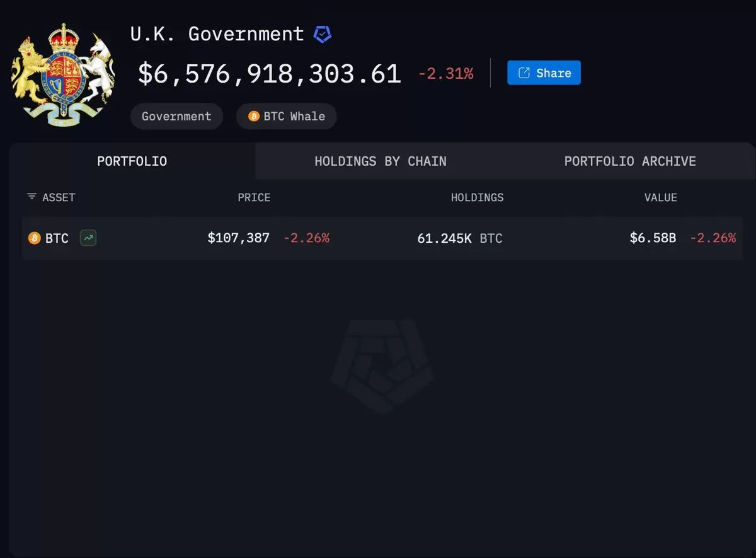Sort by HOLDINGS column header
756x558 pixels.
pyautogui.click(x=477, y=197)
